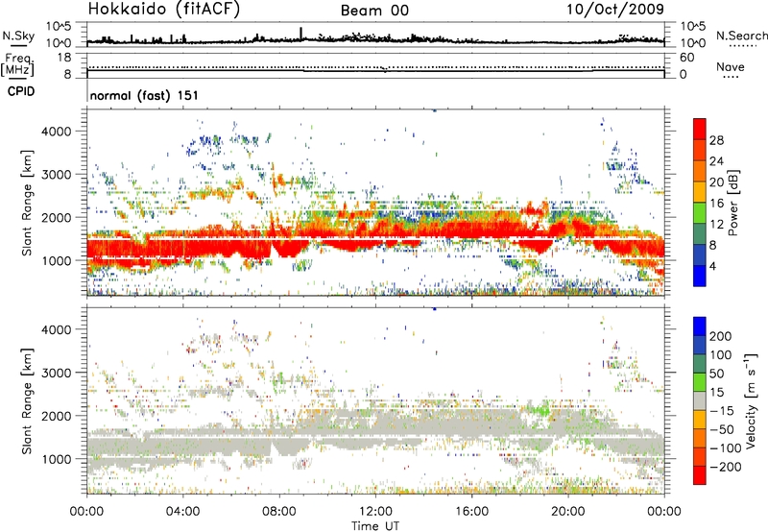Screen dimensions: 768x532
Task: Click the '16' Power colorbar tick label
Action: coord(716,204)
